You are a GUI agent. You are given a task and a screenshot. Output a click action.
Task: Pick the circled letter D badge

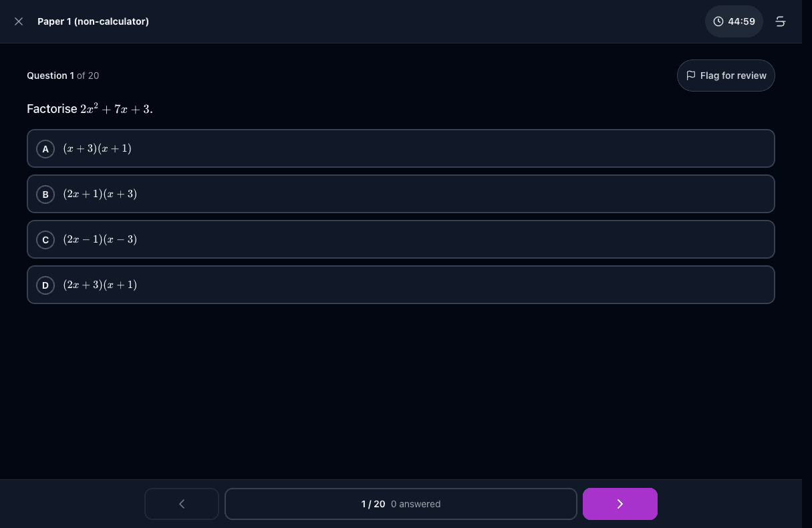coord(45,285)
